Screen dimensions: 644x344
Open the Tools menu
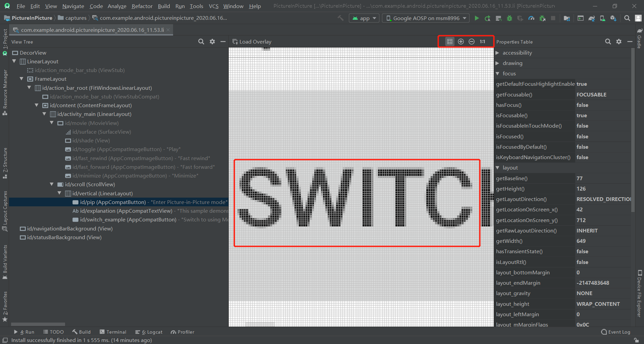point(196,6)
